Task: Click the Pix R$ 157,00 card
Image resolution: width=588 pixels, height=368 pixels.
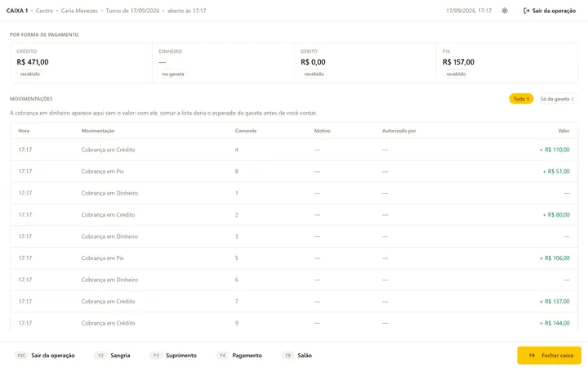Action: point(506,63)
